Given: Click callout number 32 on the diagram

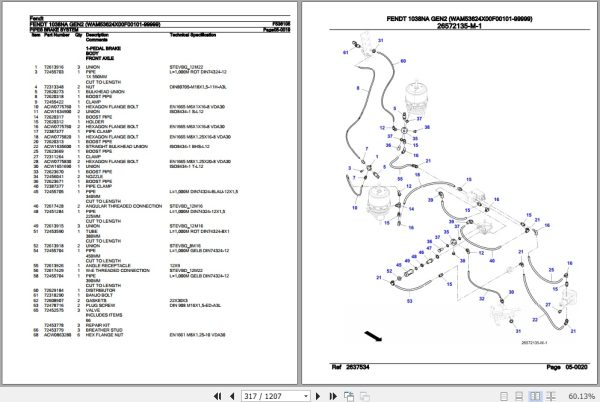Looking at the screenshot, I should [482, 299].
